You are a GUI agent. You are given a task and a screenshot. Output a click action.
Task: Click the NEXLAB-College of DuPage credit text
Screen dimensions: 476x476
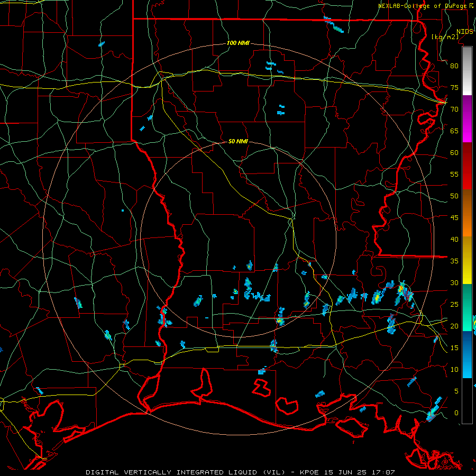423,6
